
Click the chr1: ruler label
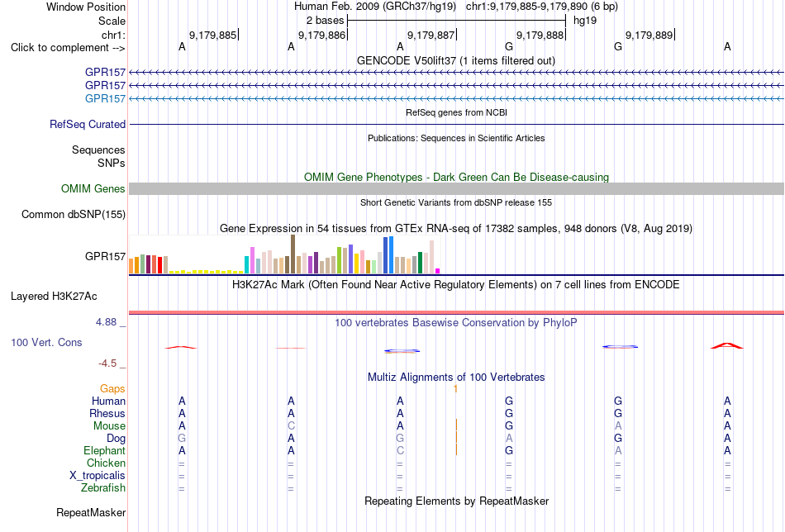[113, 35]
